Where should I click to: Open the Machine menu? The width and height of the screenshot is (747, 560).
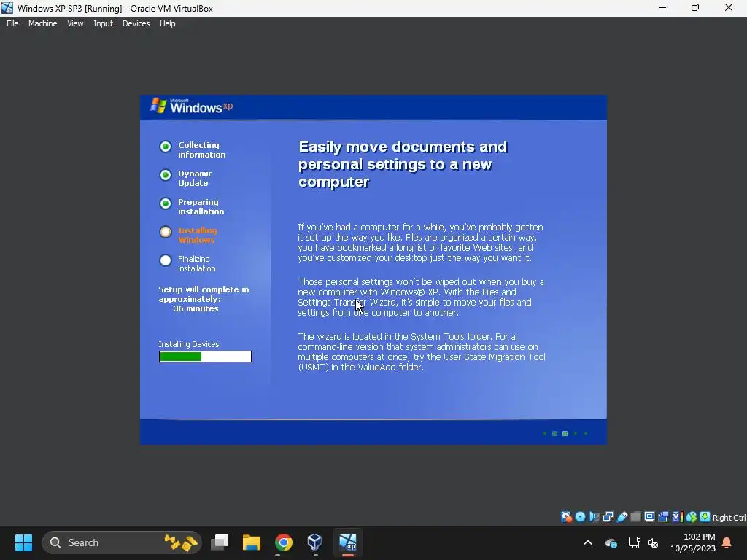click(43, 23)
